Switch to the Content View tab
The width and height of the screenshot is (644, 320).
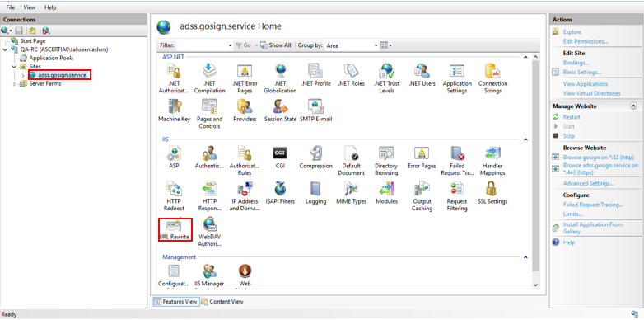[x=222, y=302]
